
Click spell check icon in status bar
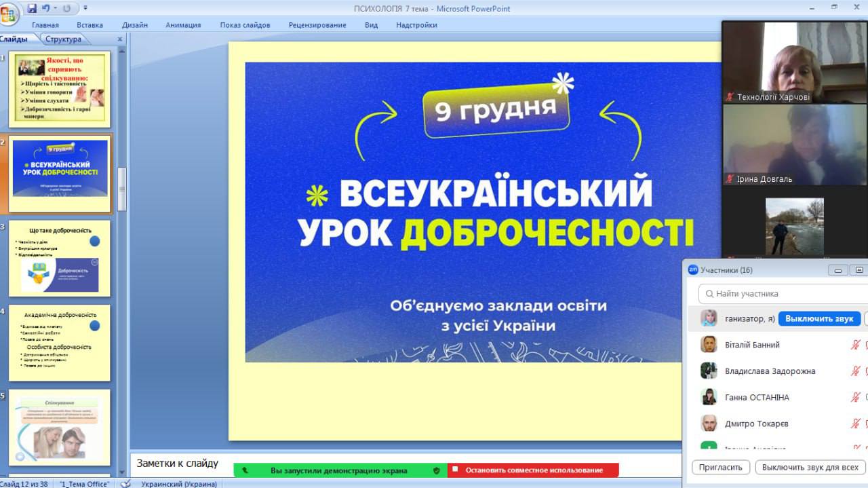(125, 484)
